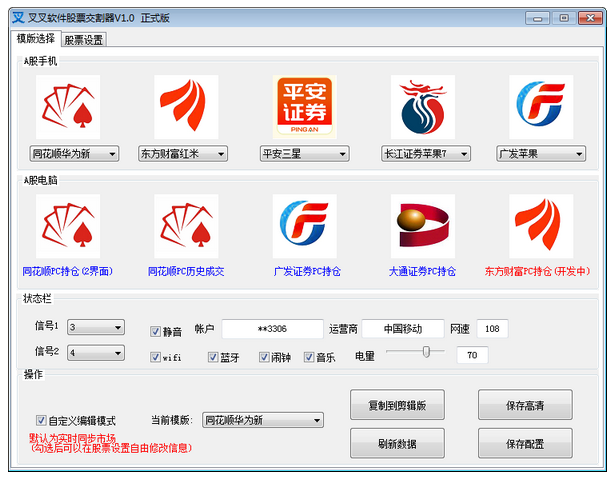This screenshot has width=612, height=477.
Task: Click icon above 同花顺PC持仓(2界面)
Action: 68,226
